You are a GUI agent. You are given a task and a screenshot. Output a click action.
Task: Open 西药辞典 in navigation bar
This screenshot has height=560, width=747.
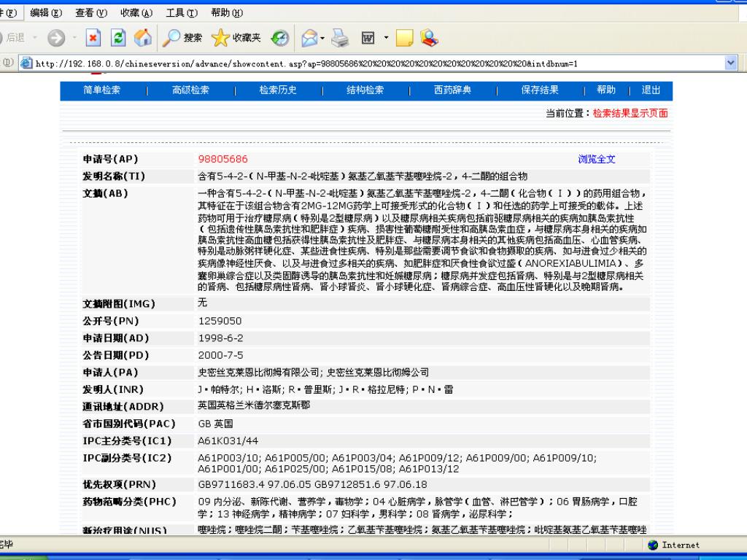(452, 90)
